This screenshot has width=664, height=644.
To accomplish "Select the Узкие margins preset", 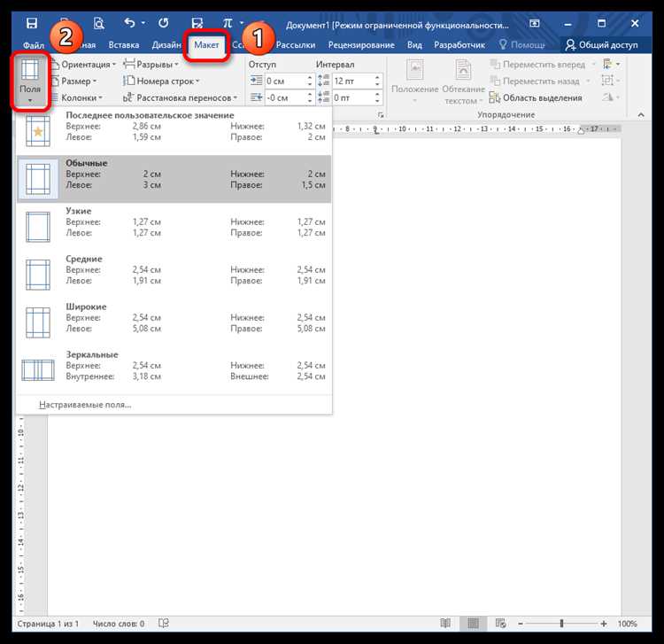I will pos(174,227).
